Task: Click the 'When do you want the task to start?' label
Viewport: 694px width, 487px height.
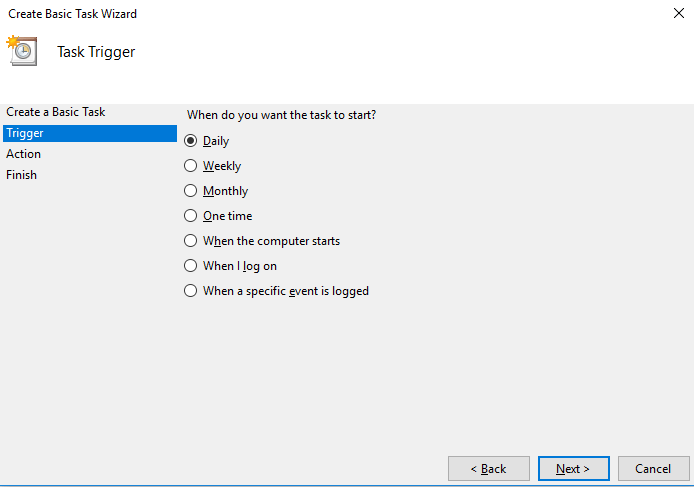Action: click(281, 115)
